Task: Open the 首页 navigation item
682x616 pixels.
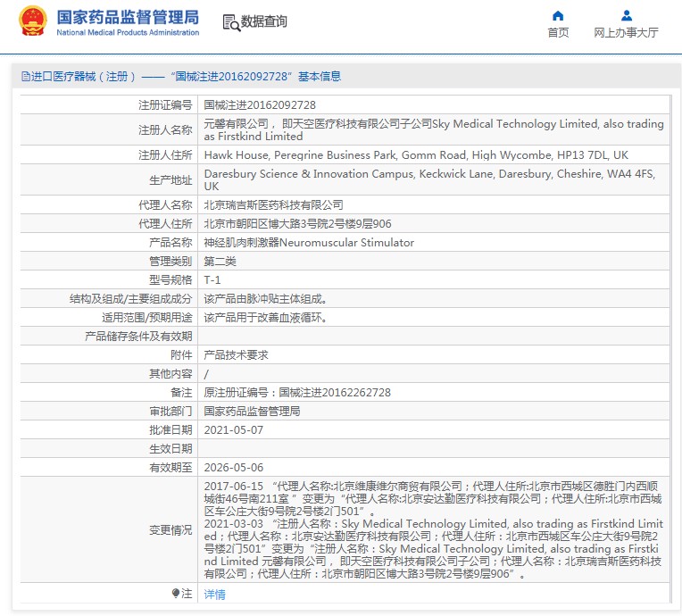Action: click(558, 33)
